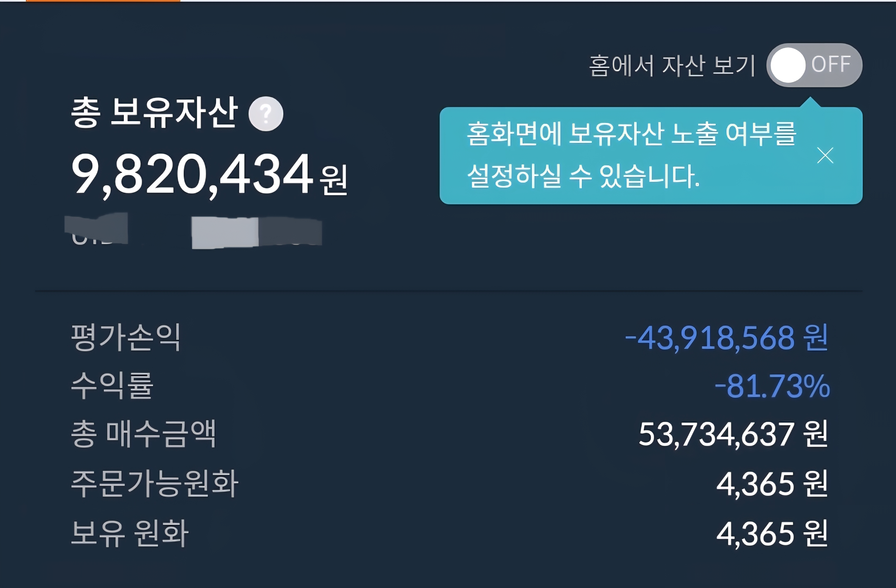Open the 총 보유자산 help question mark
Screen dimensions: 896x588
[266, 114]
